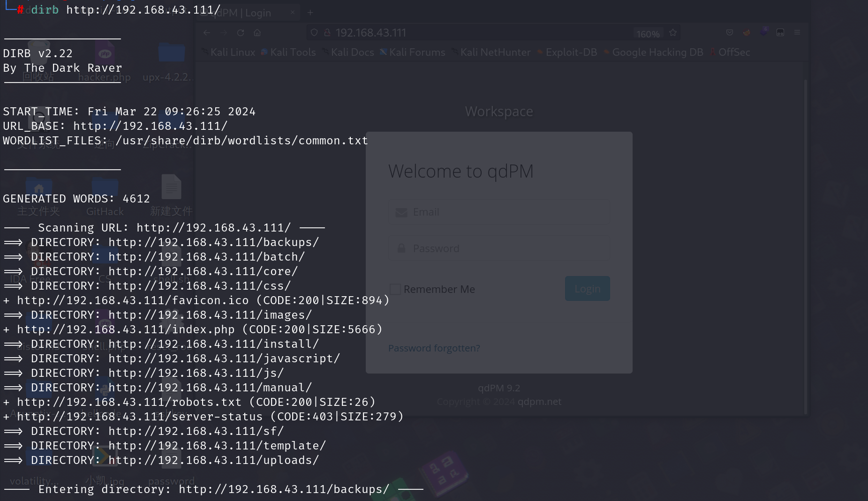
Task: Click the browser page vertical scrollbar
Action: (806, 246)
